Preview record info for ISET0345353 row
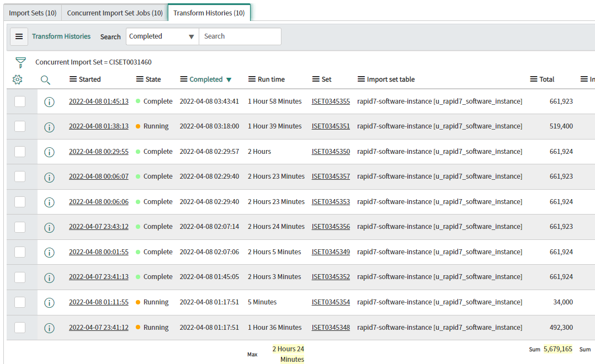 coord(49,202)
